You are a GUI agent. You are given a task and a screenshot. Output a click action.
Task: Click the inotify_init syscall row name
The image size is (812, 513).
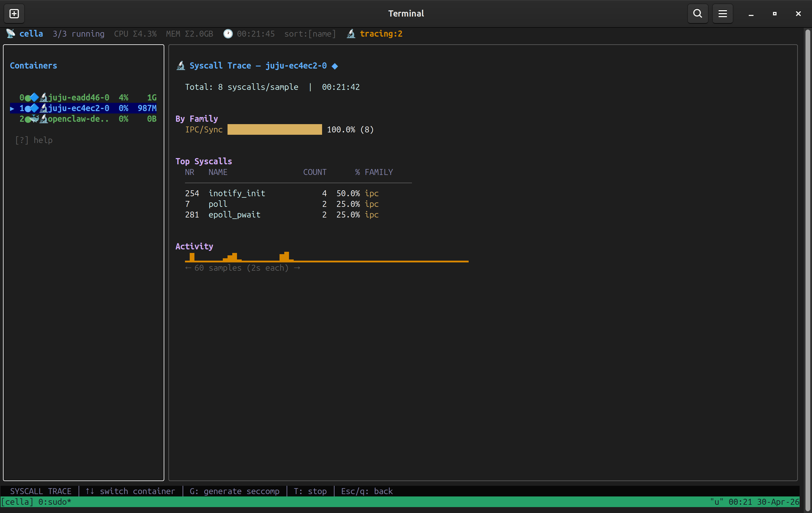tap(237, 193)
